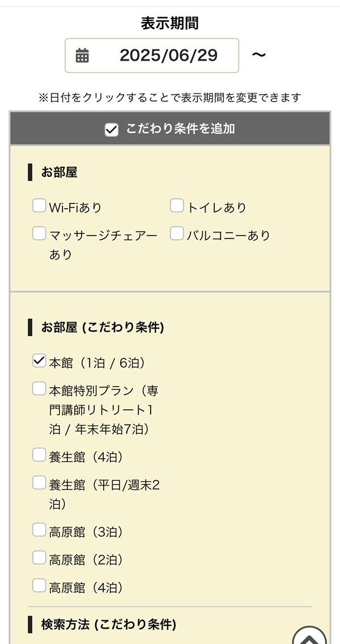The image size is (340, 644).
Task: Uncheck the こだわり条件を追加 checkbox
Action: coord(111,130)
